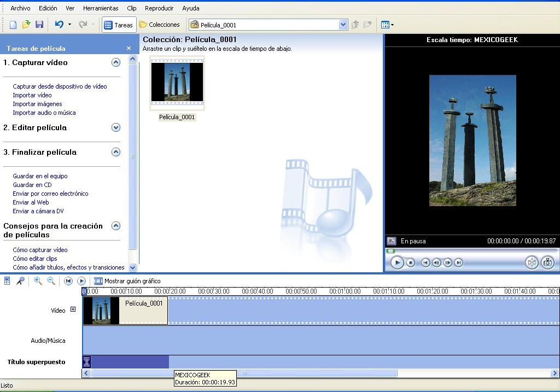
Task: Open the Edición menu
Action: click(x=48, y=8)
